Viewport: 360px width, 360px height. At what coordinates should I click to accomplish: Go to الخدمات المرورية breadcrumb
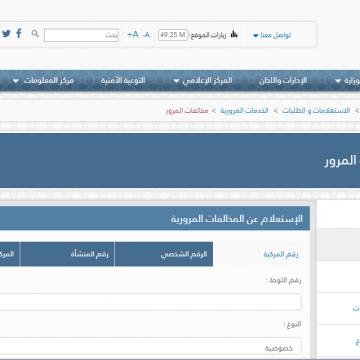coord(244,111)
